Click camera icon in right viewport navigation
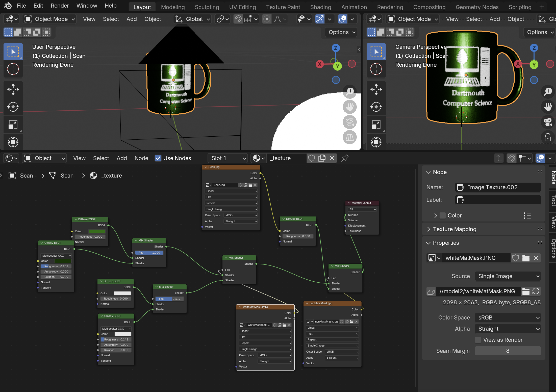The image size is (556, 392). click(x=548, y=122)
